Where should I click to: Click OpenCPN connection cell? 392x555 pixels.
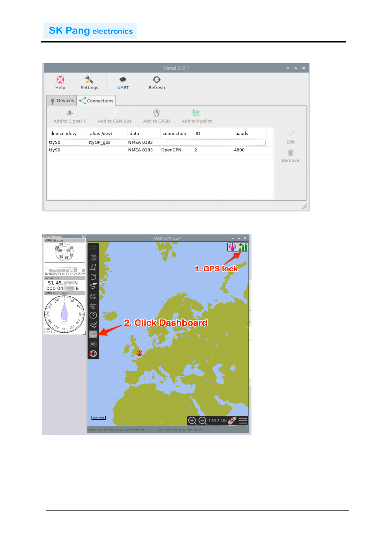coord(171,150)
